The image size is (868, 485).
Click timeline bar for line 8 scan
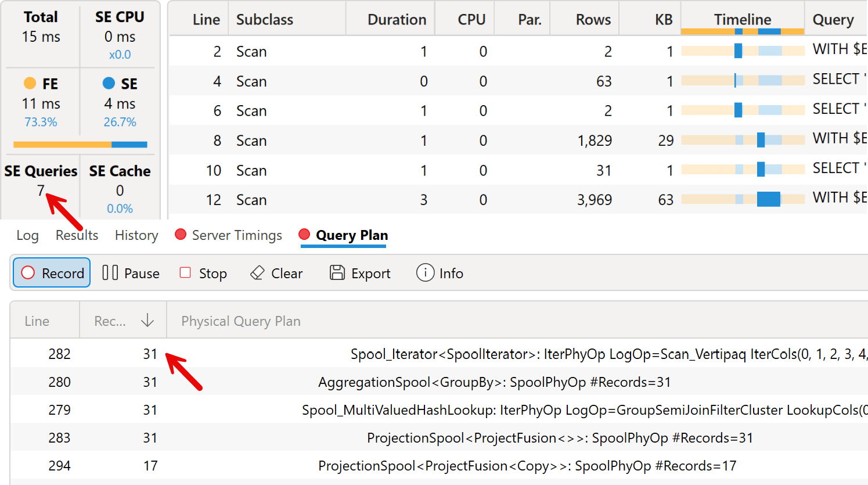tap(761, 140)
